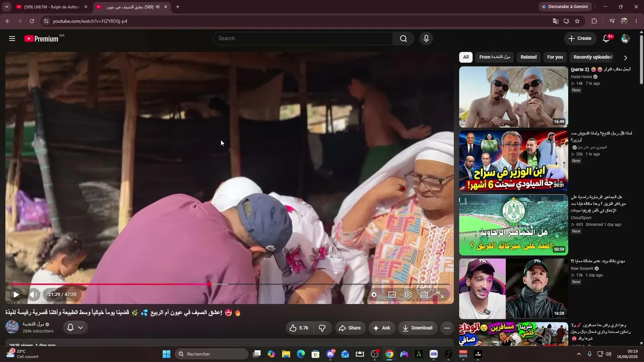Mute the video volume
The height and width of the screenshot is (362, 644).
pyautogui.click(x=34, y=295)
